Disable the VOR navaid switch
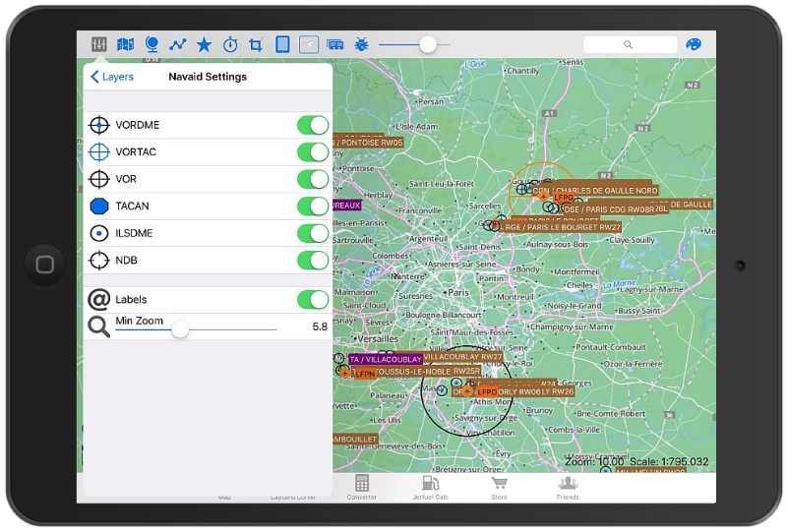The width and height of the screenshot is (787, 532). pos(313,179)
